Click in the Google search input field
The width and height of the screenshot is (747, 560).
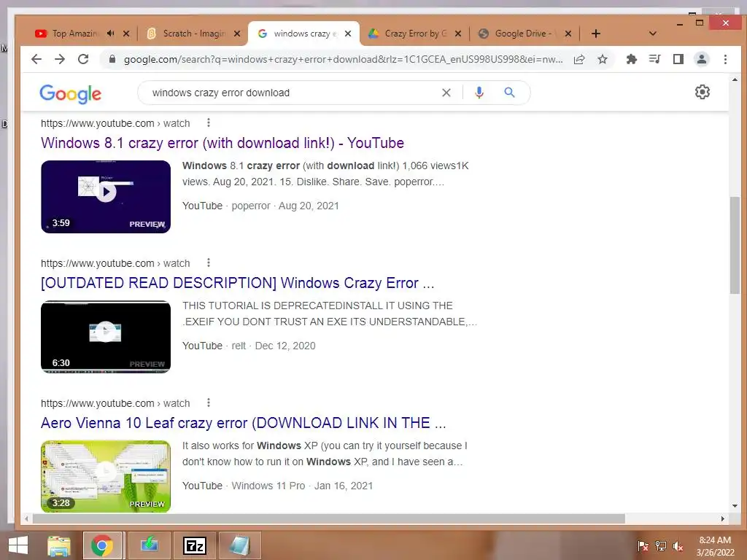(290, 93)
